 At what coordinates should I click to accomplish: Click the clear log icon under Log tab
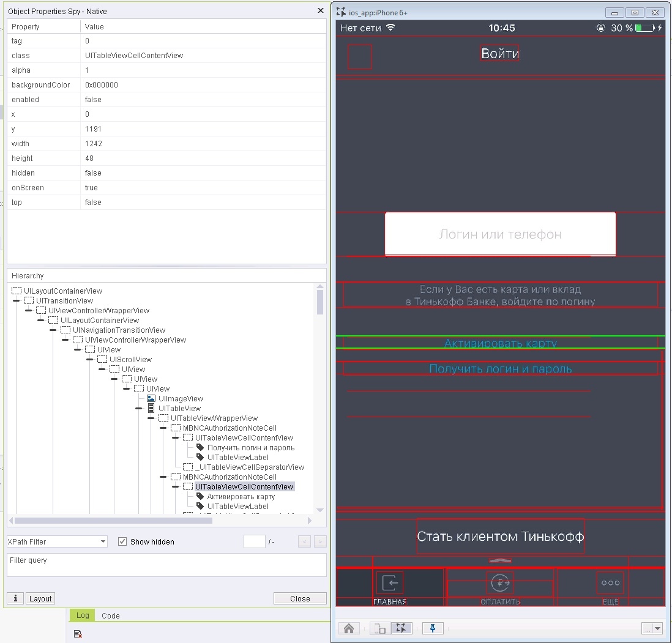tap(78, 634)
